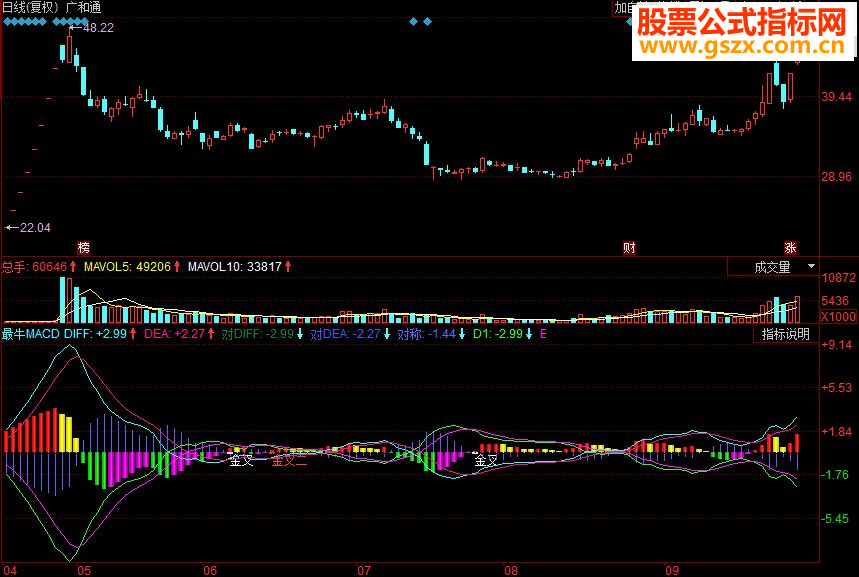The image size is (859, 577).
Task: Select the 对DIFF: -2.99 value
Action: pyautogui.click(x=257, y=334)
